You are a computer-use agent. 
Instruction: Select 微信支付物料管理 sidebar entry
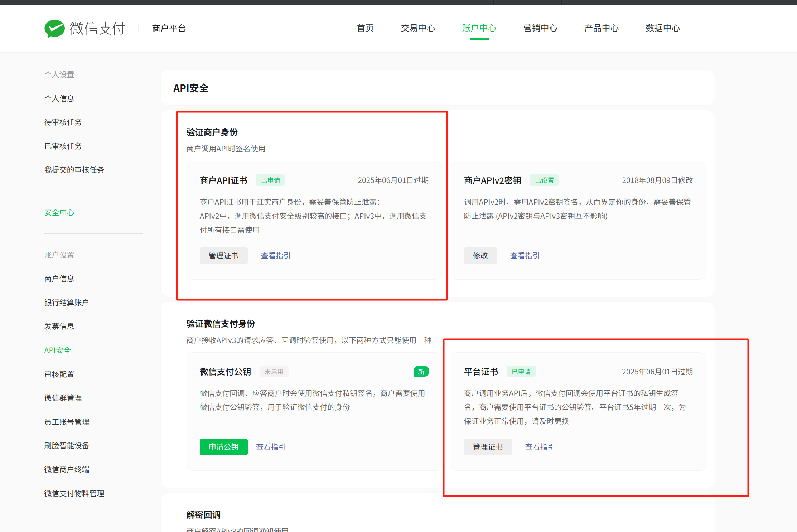[x=74, y=493]
